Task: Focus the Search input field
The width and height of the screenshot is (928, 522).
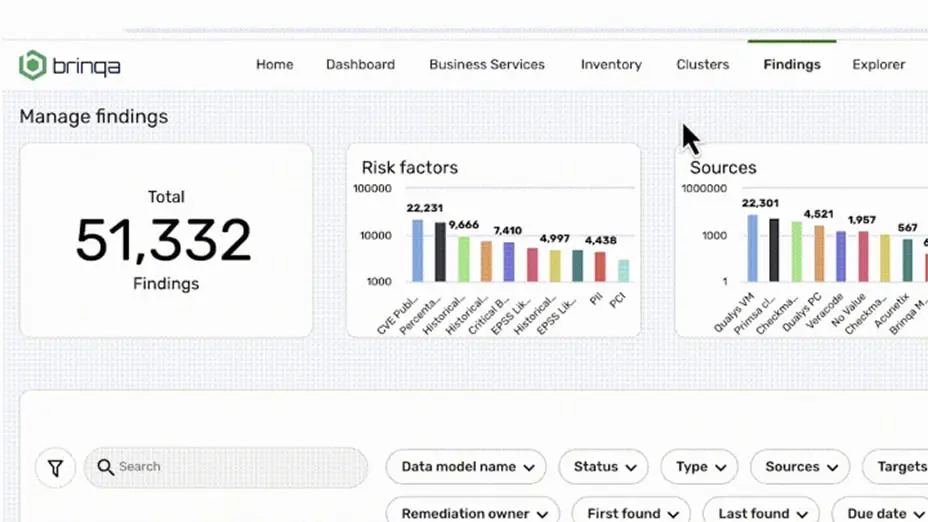Action: tap(225, 467)
